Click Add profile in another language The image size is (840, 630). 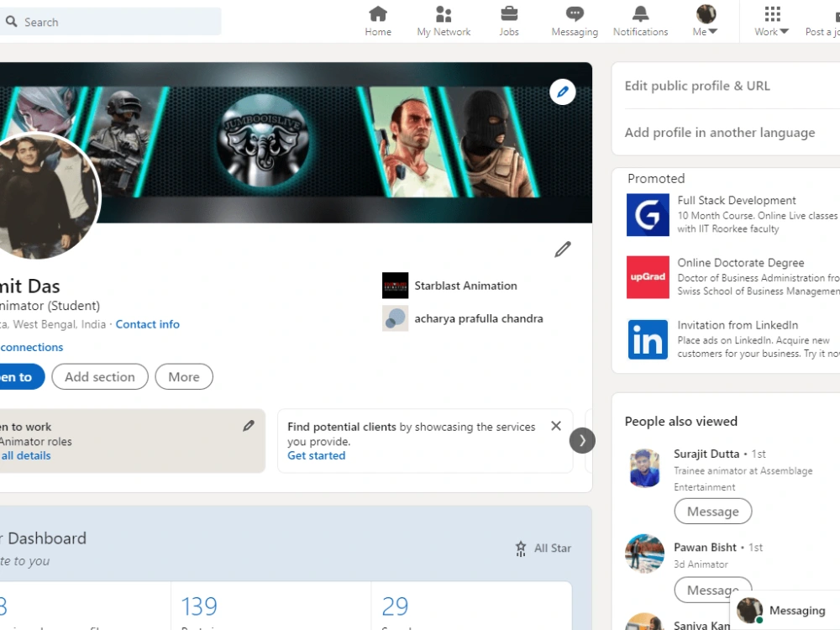(720, 133)
